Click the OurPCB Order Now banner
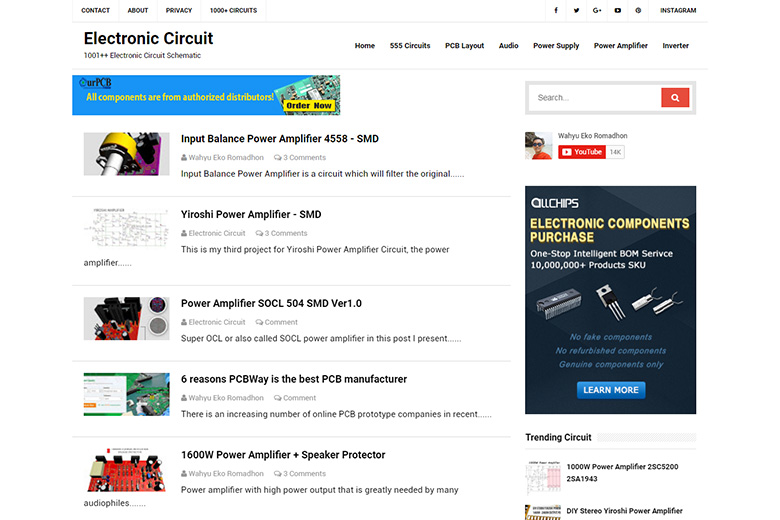 206,95
